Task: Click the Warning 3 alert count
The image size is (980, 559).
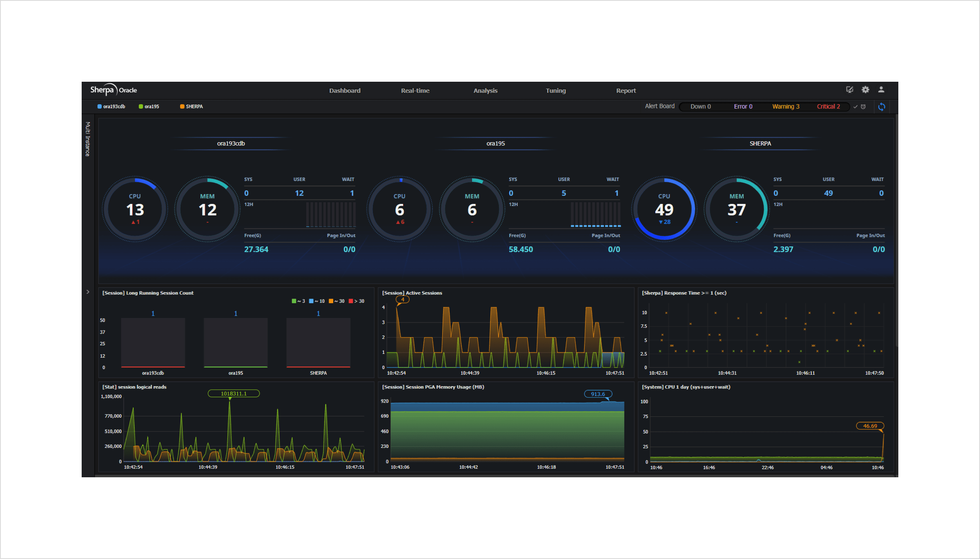Action: tap(786, 107)
